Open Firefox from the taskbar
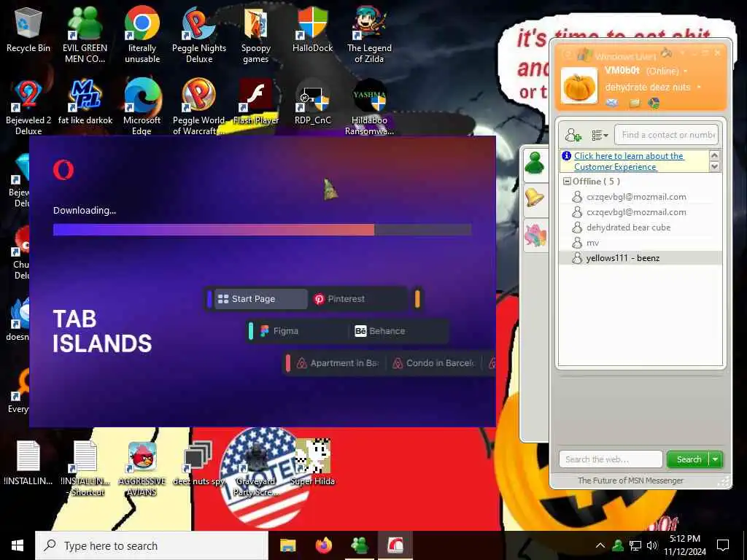Image resolution: width=747 pixels, height=560 pixels. [x=324, y=545]
